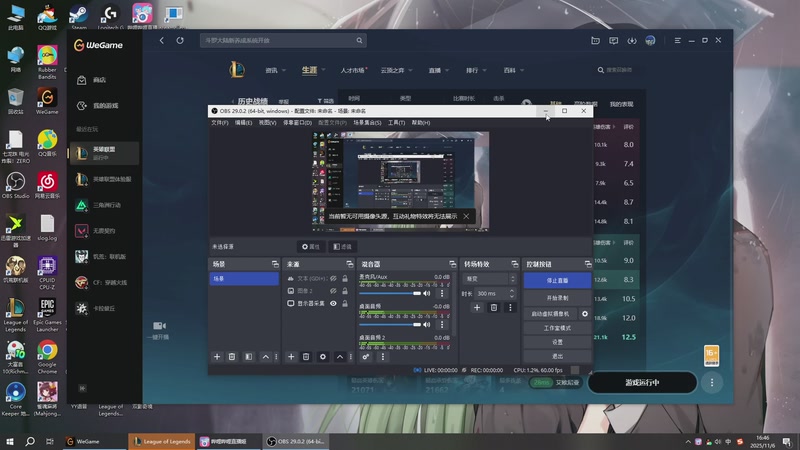Mute the Mic/Aux speaker icon

click(x=427, y=293)
